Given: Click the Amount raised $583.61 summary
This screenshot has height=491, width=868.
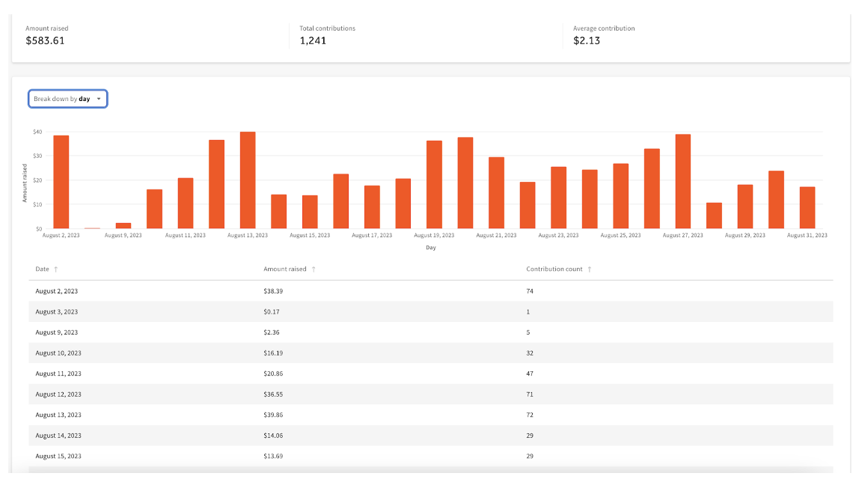Looking at the screenshot, I should tap(45, 40).
